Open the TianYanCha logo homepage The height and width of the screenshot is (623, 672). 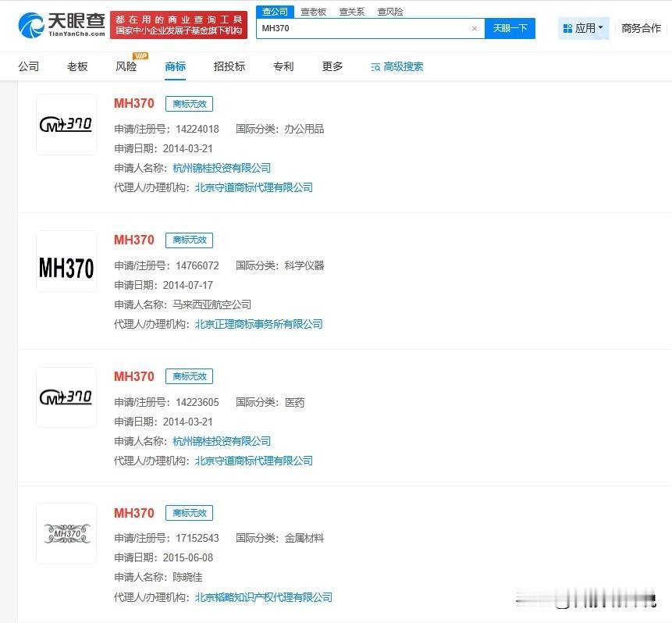coord(62,25)
